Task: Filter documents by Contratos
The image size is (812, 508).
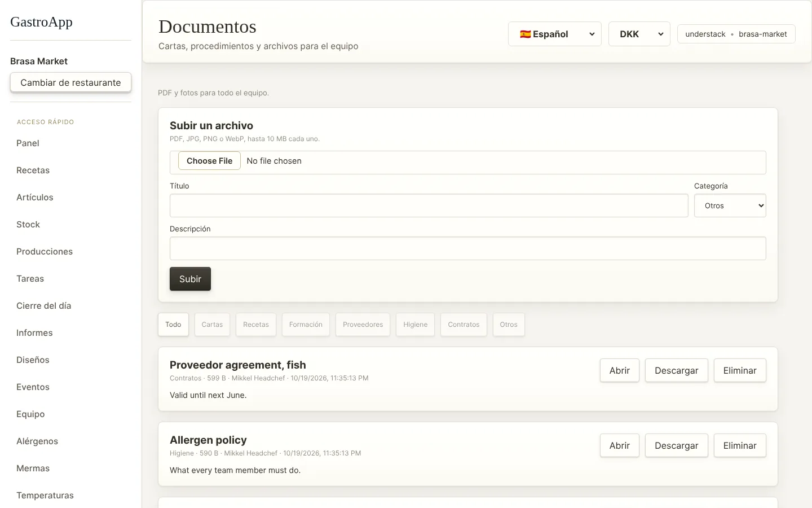Action: pyautogui.click(x=464, y=325)
